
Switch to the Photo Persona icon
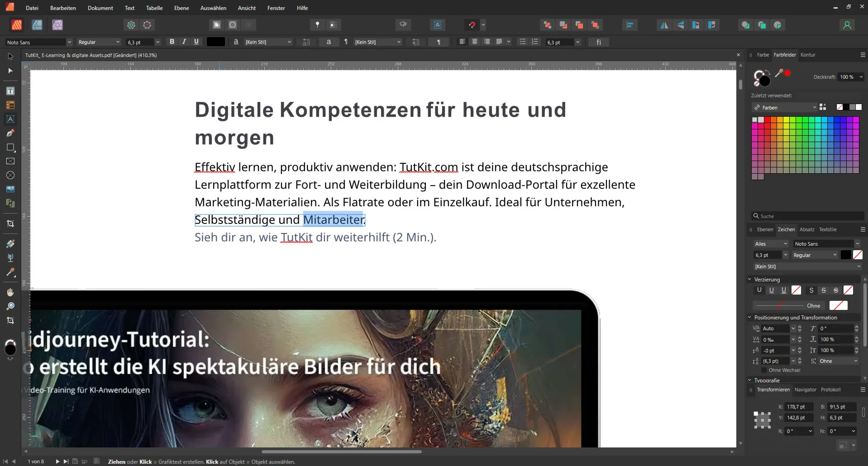pos(57,25)
